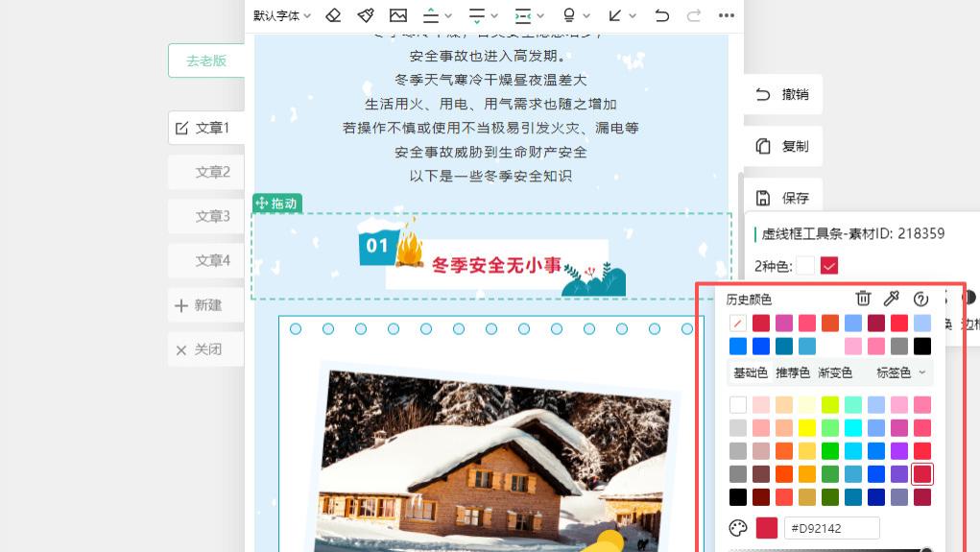Open color picker help question icon
Image resolution: width=980 pixels, height=552 pixels.
pos(920,299)
